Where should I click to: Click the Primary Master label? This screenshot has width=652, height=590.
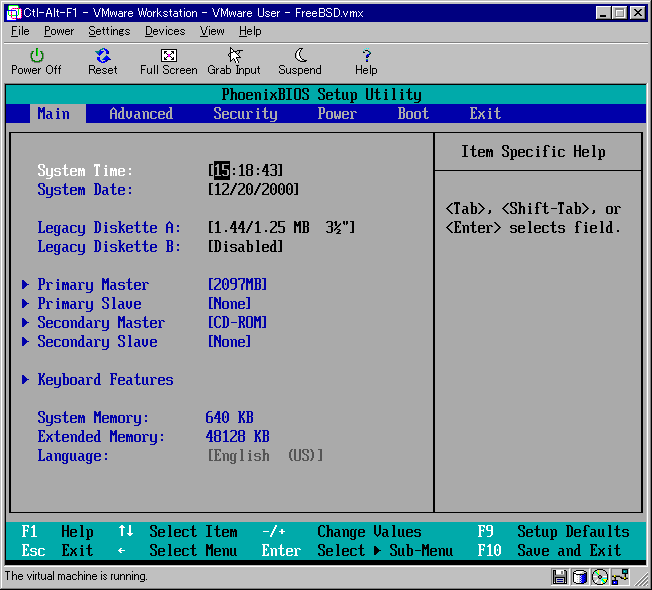[x=93, y=285]
